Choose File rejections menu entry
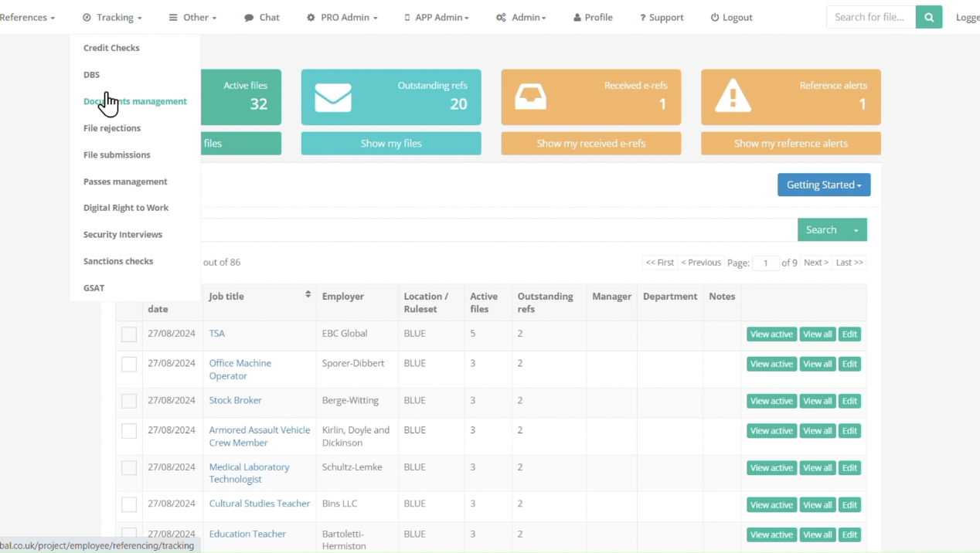 coord(112,128)
